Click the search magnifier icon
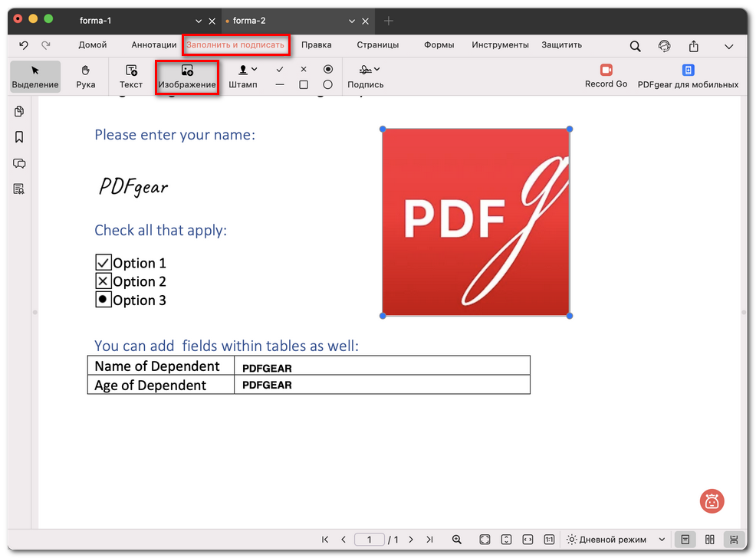This screenshot has height=558, width=756. pyautogui.click(x=635, y=46)
